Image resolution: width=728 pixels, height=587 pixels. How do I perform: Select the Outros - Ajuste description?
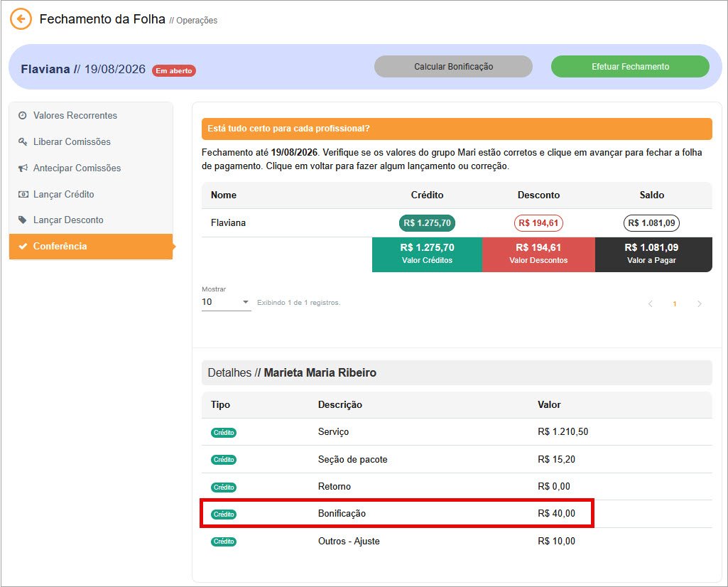point(349,541)
